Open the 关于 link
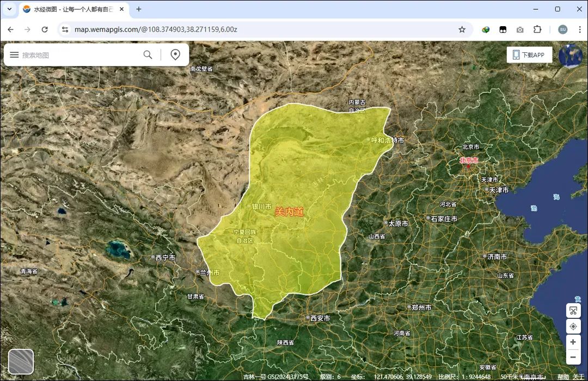This screenshot has height=381, width=588. tap(578, 377)
